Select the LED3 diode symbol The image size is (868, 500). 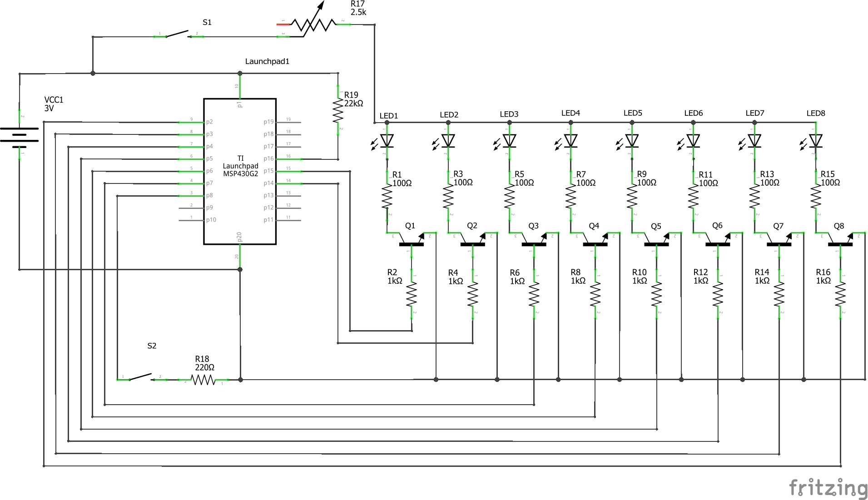click(x=506, y=142)
